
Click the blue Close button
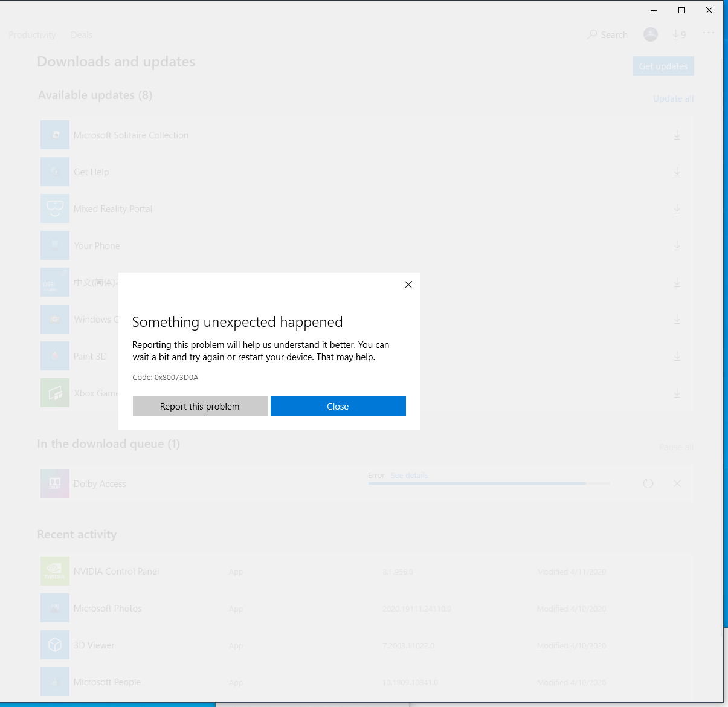click(x=338, y=406)
